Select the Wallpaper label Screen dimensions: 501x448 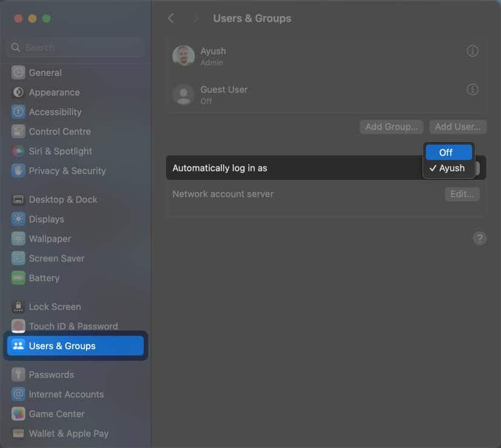click(50, 239)
